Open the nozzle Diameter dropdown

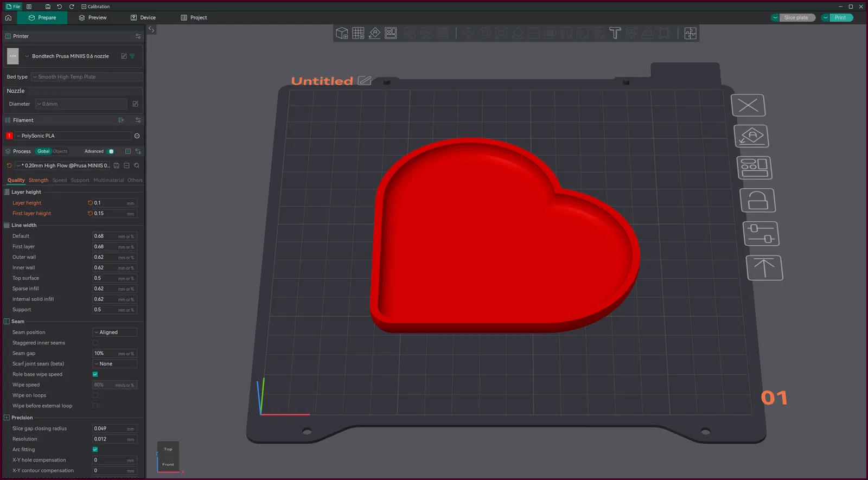click(81, 104)
